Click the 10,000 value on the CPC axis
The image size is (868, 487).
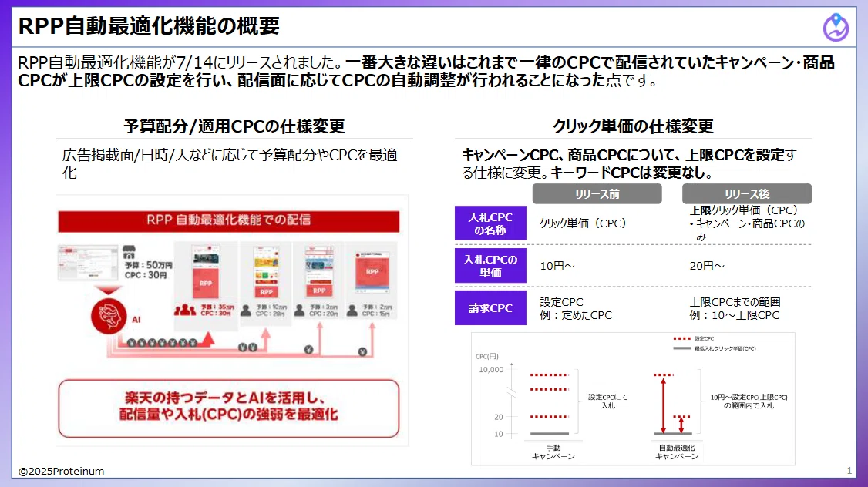pos(491,370)
